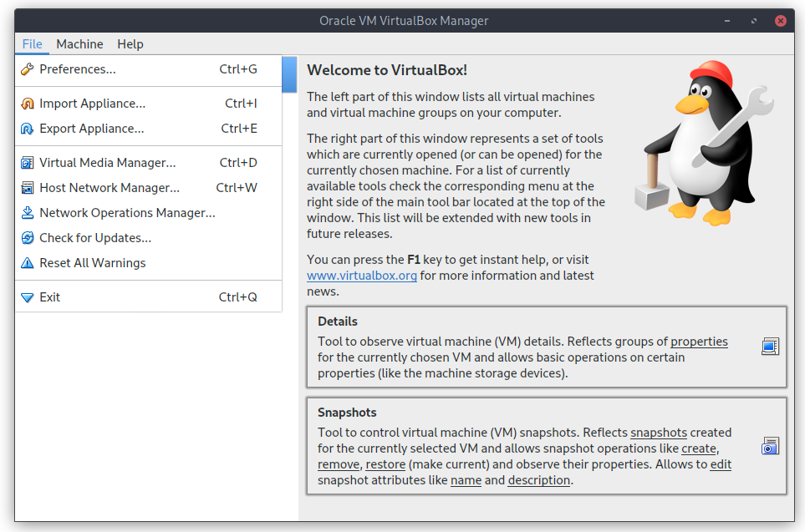Click the Ctrl+W shortcut text

coord(237,188)
